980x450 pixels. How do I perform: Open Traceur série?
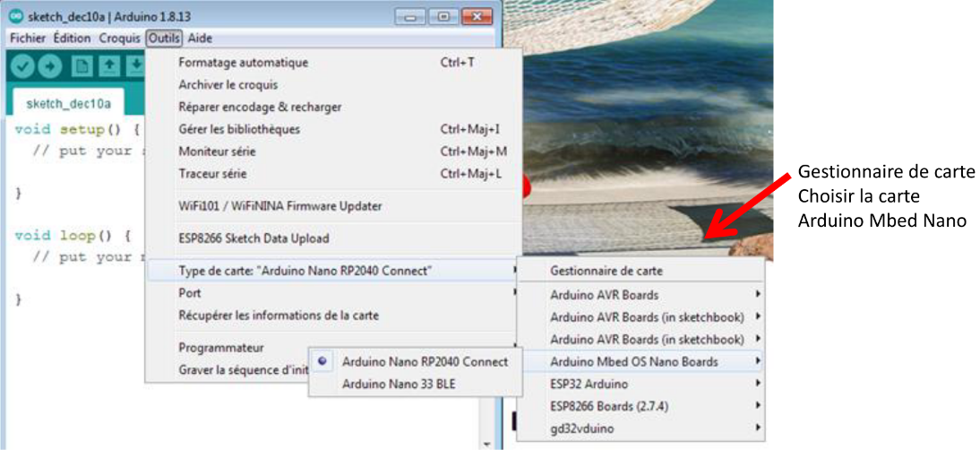point(334,174)
